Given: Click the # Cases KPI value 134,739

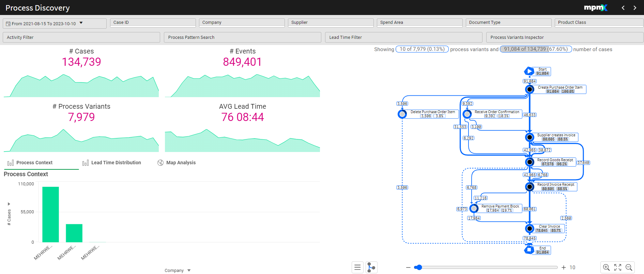Looking at the screenshot, I should tap(81, 62).
